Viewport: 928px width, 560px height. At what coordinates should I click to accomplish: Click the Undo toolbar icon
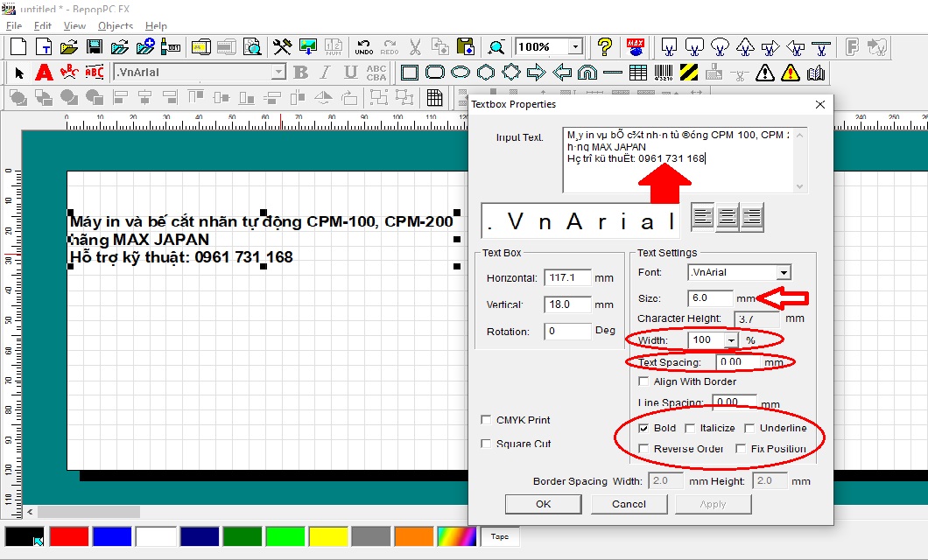pos(364,47)
